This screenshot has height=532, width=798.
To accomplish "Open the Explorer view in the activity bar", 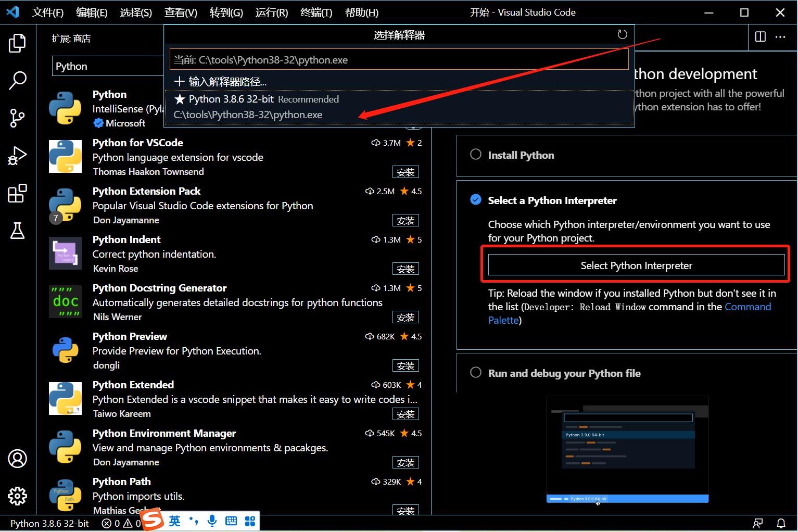I will [17, 43].
